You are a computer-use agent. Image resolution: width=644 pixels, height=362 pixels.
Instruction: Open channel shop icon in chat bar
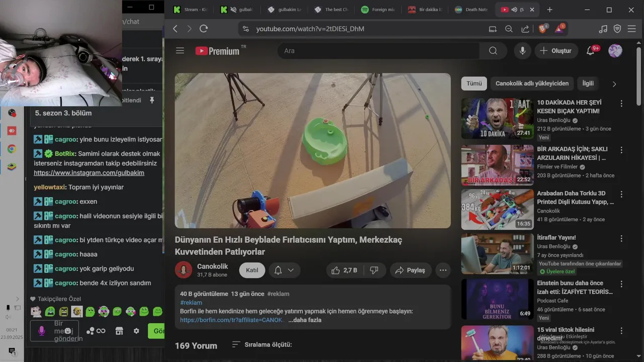coord(119,331)
